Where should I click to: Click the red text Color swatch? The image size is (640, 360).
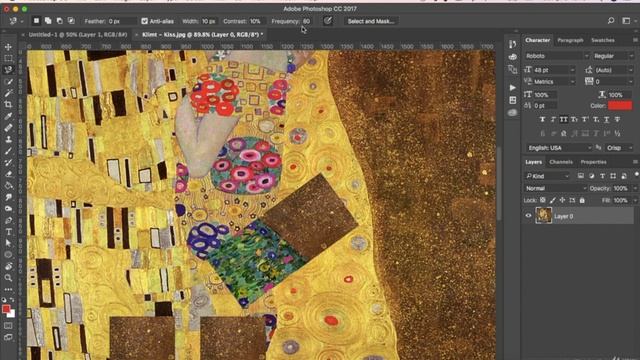tap(620, 106)
